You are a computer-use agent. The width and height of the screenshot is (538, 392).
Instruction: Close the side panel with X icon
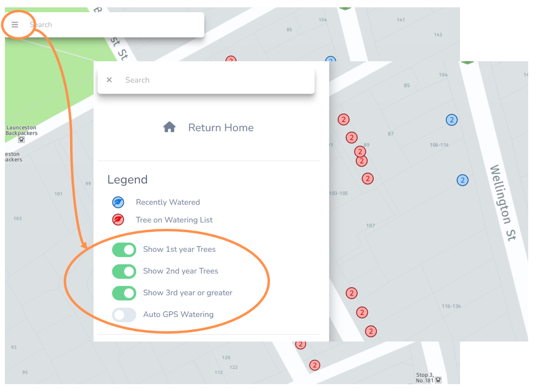click(x=109, y=80)
